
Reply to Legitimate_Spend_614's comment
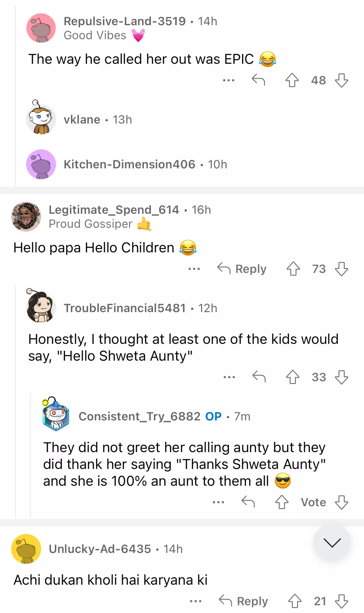point(242,269)
